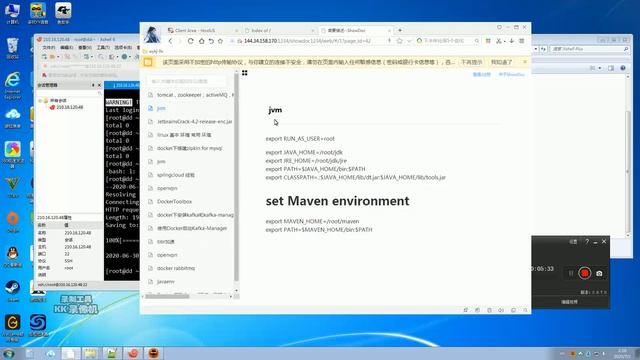Click the ShowDoc sidebar horizontal scrollbar
640x360 pixels.
coord(167,296)
